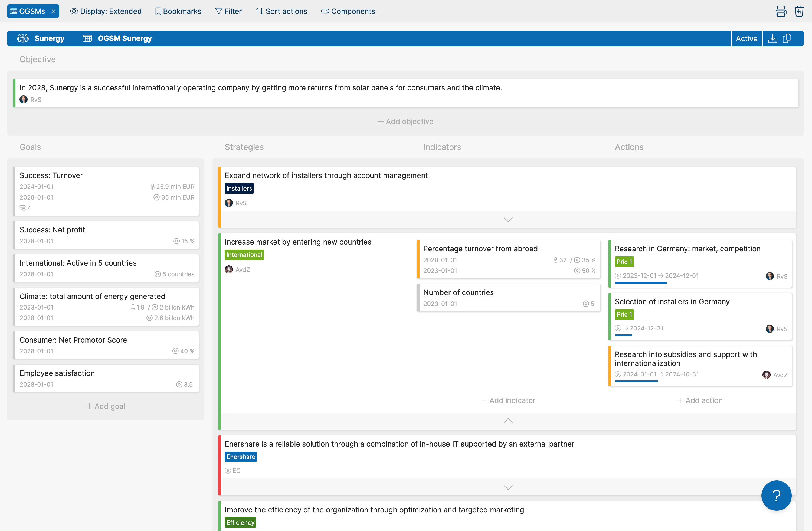Screen dimensions: 812x531
Task: Click progress bar on Selection of installers action
Action: point(623,335)
